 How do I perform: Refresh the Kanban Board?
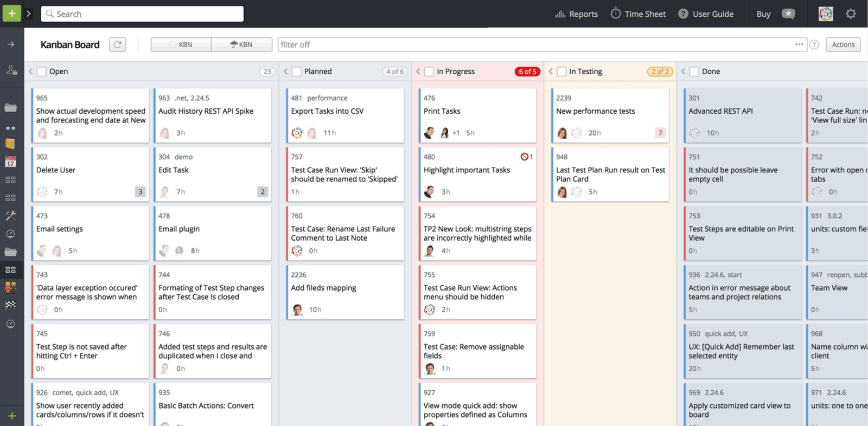117,44
